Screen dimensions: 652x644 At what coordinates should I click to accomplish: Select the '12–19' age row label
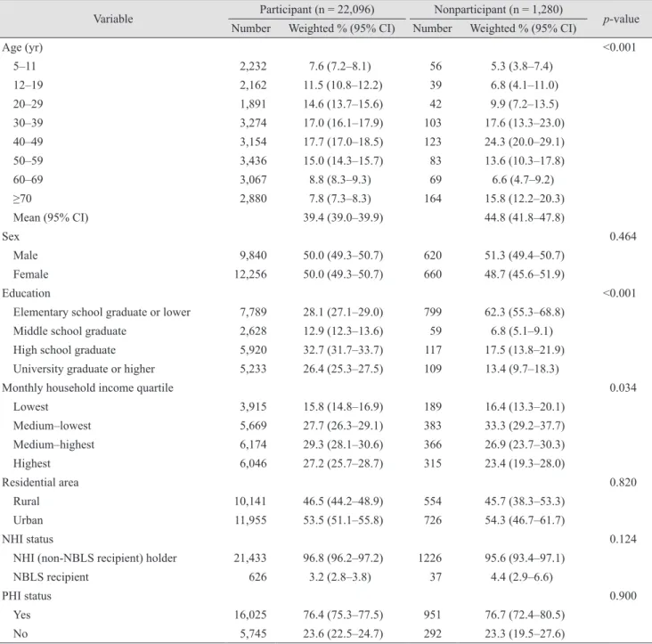tap(28, 85)
